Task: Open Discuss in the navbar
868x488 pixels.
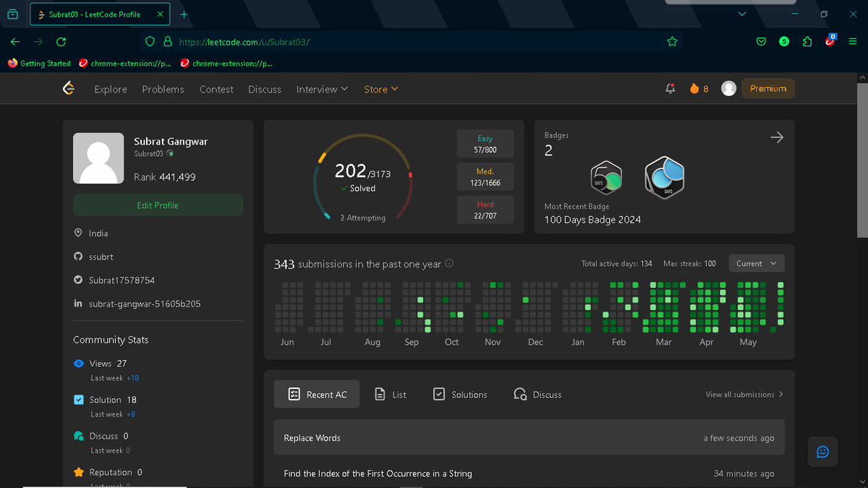Action: click(x=265, y=89)
